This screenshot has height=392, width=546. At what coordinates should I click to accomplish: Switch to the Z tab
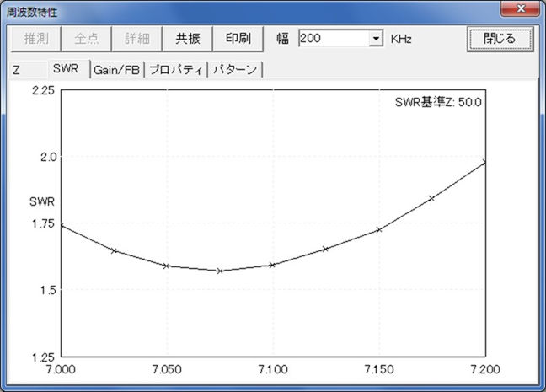(29, 70)
